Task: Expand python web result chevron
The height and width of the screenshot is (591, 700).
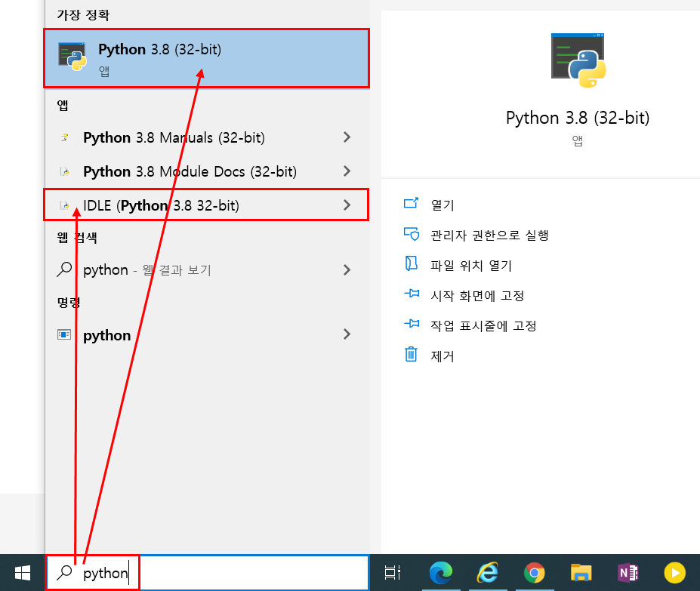Action: (347, 270)
